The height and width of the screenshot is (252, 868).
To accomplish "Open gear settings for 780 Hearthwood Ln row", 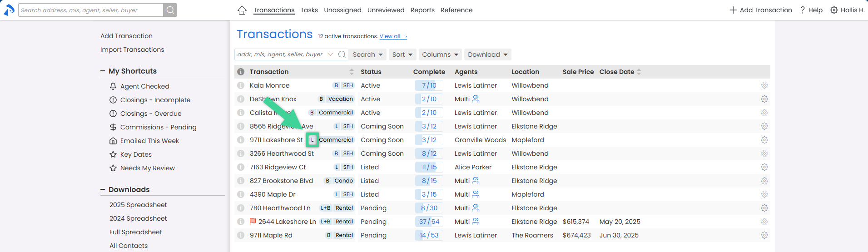I will pyautogui.click(x=764, y=208).
